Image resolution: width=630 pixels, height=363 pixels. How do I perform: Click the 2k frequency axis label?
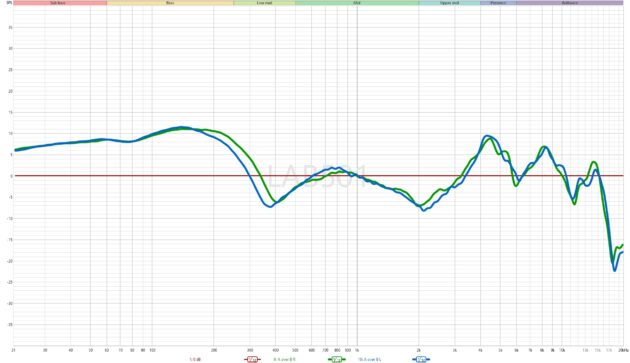(419, 351)
